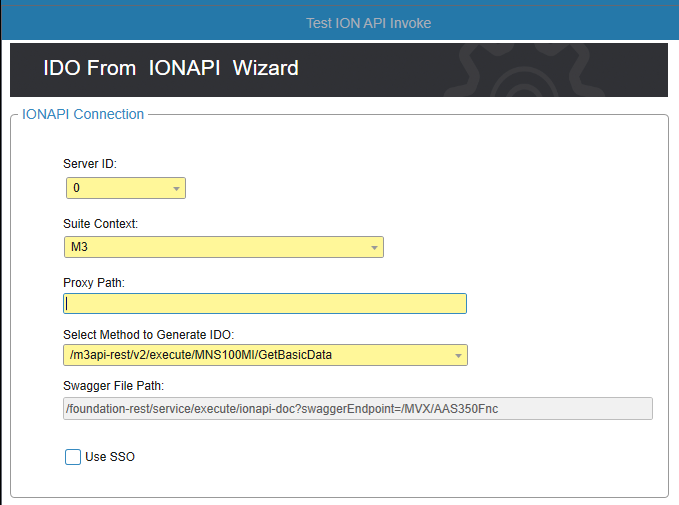Expand the Suite Context dropdown arrow
The height and width of the screenshot is (505, 679).
coord(374,247)
